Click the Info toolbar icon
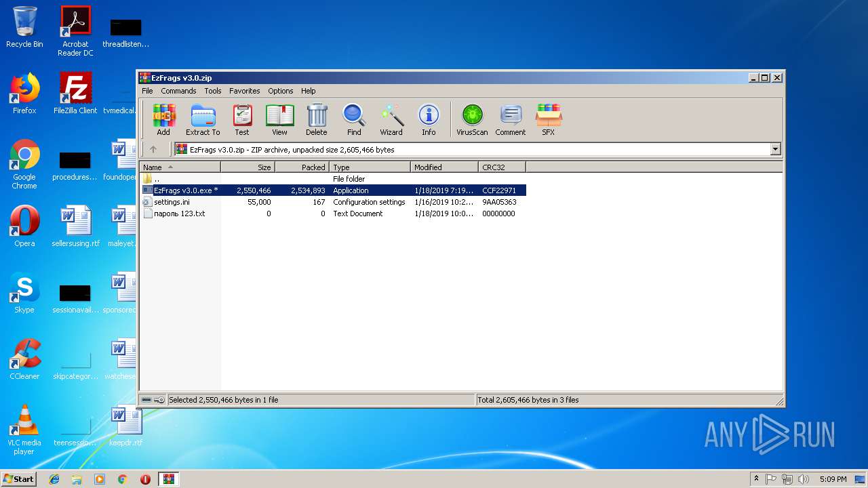Viewport: 868px width, 488px height. [x=429, y=120]
